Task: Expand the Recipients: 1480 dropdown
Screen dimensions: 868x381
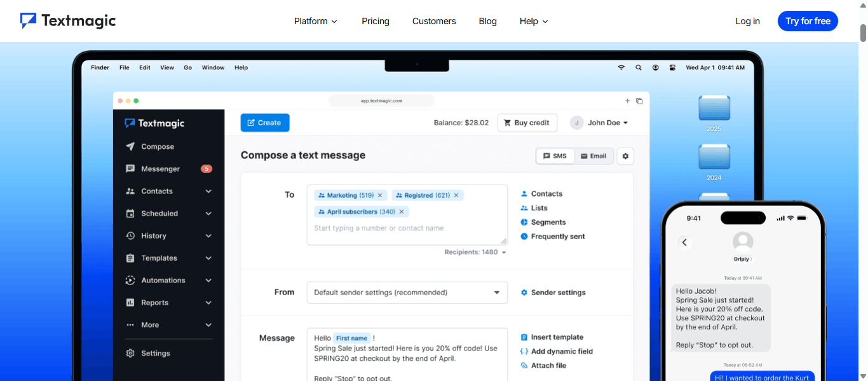Action: click(x=476, y=253)
